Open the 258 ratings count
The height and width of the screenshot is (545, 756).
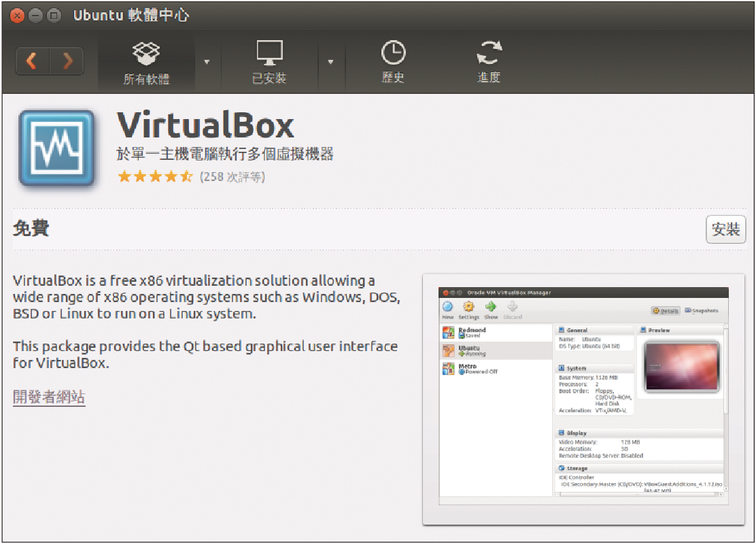pos(233,177)
